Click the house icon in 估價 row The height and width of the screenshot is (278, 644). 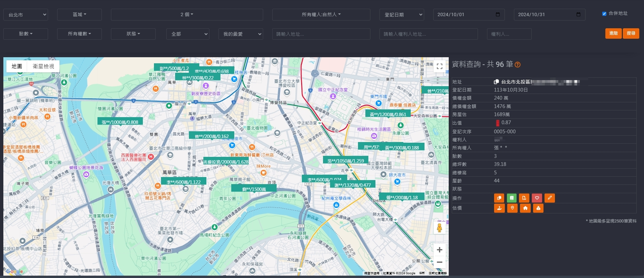coord(525,208)
